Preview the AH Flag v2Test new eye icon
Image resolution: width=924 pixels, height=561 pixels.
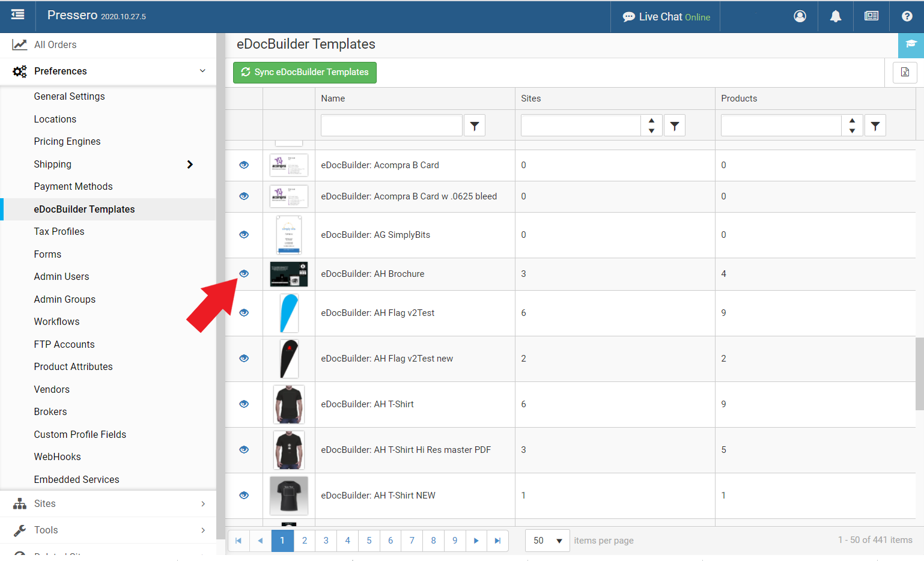click(x=244, y=358)
